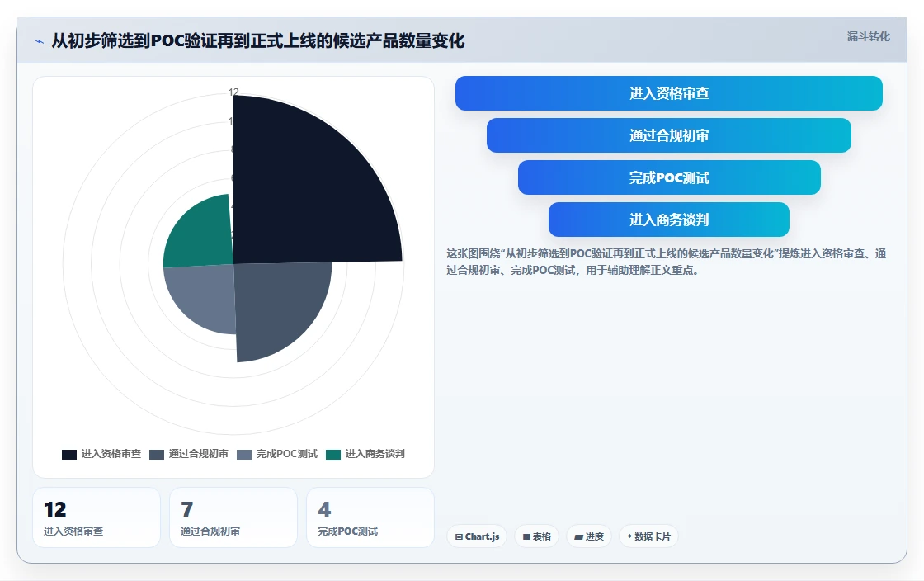This screenshot has height=581, width=924.
Task: Select the 通过合规初审 funnel bar
Action: [669, 135]
